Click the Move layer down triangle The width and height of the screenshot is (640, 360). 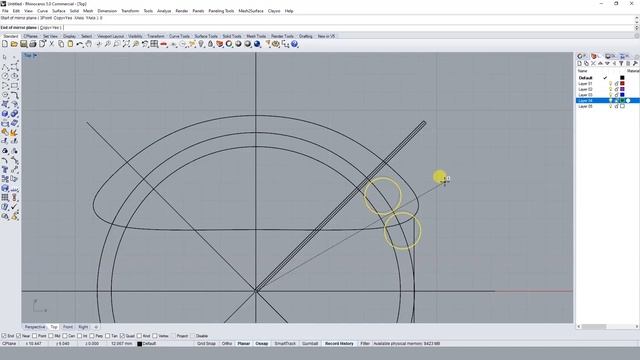607,63
